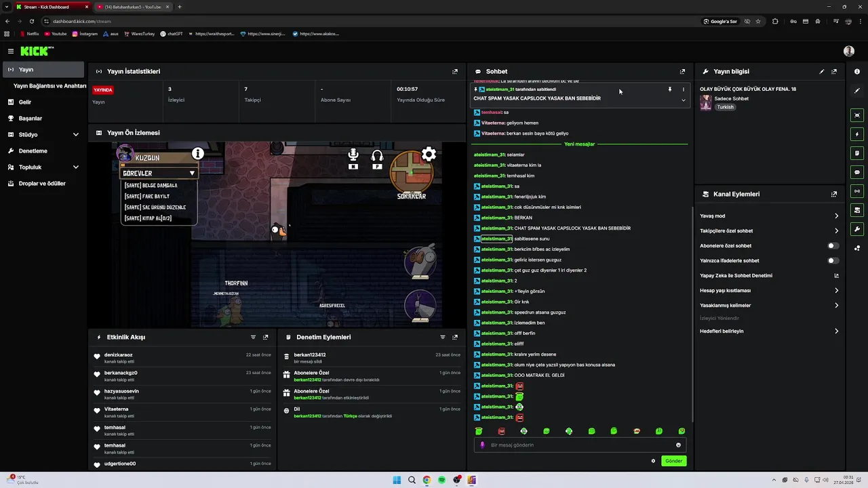
Task: Toggle the wrench widget icon in right sidebar
Action: pyautogui.click(x=857, y=229)
